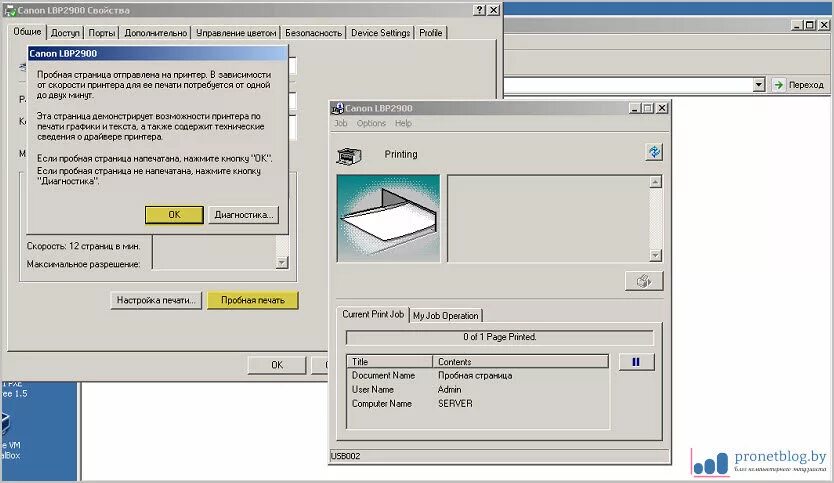
Task: Select the Порты tab
Action: click(101, 33)
